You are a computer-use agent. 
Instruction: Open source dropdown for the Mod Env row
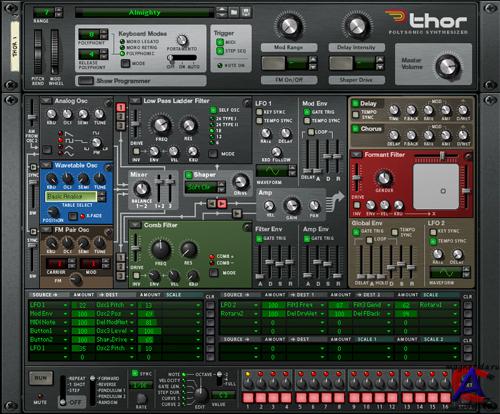[x=65, y=314]
